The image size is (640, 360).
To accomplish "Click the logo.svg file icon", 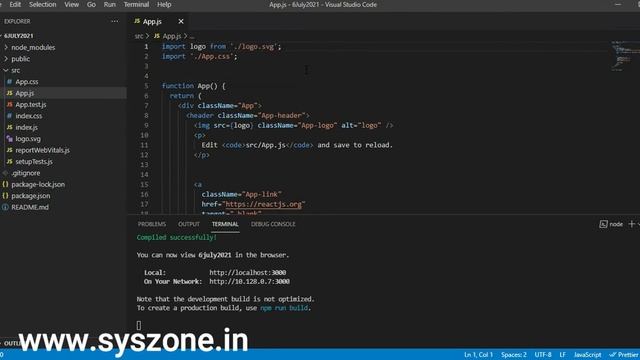I will [x=9, y=139].
